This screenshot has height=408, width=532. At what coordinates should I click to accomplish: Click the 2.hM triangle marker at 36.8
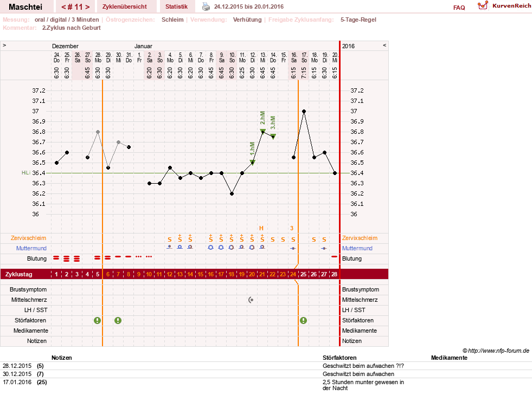click(262, 131)
